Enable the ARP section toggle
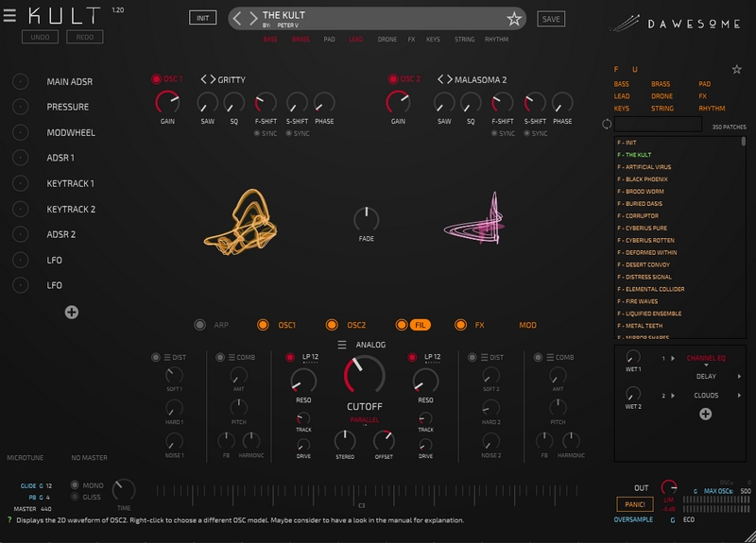This screenshot has width=756, height=543. pyautogui.click(x=199, y=325)
